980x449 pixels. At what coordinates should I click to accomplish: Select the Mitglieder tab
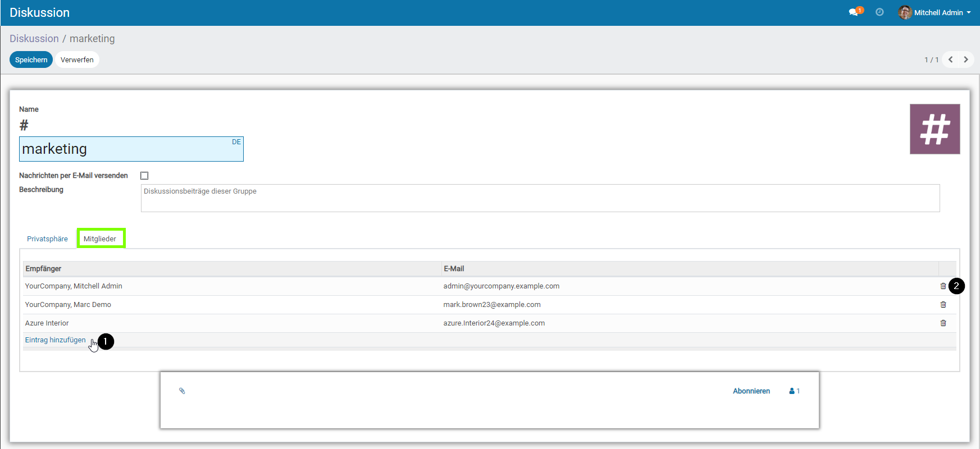coord(100,239)
